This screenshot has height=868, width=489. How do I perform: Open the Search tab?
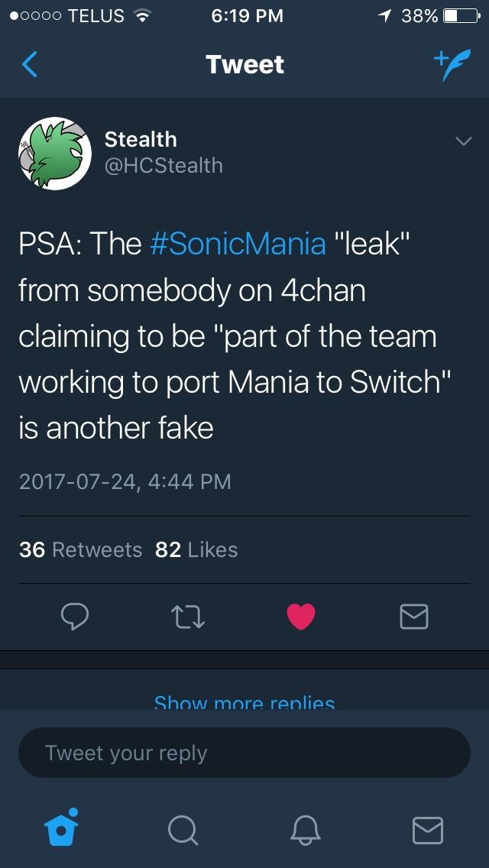[x=182, y=829]
